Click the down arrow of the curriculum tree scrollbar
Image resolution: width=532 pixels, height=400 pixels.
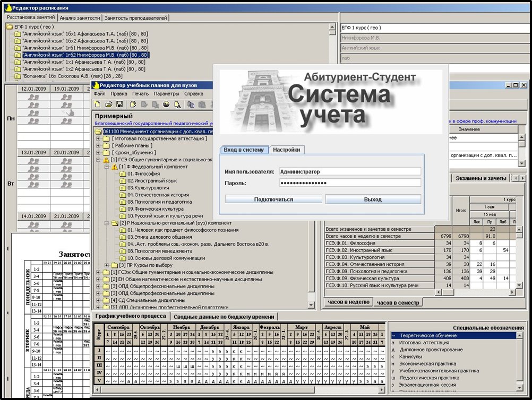(x=311, y=305)
